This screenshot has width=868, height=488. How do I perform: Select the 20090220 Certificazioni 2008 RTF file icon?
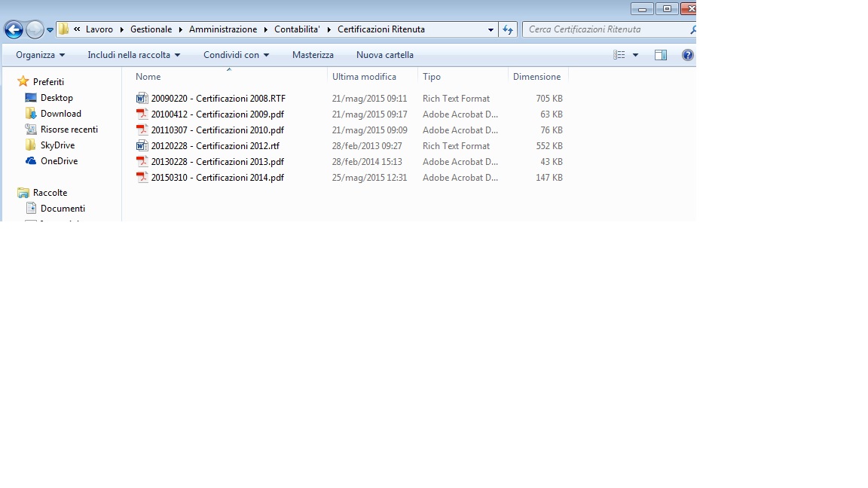pyautogui.click(x=142, y=99)
